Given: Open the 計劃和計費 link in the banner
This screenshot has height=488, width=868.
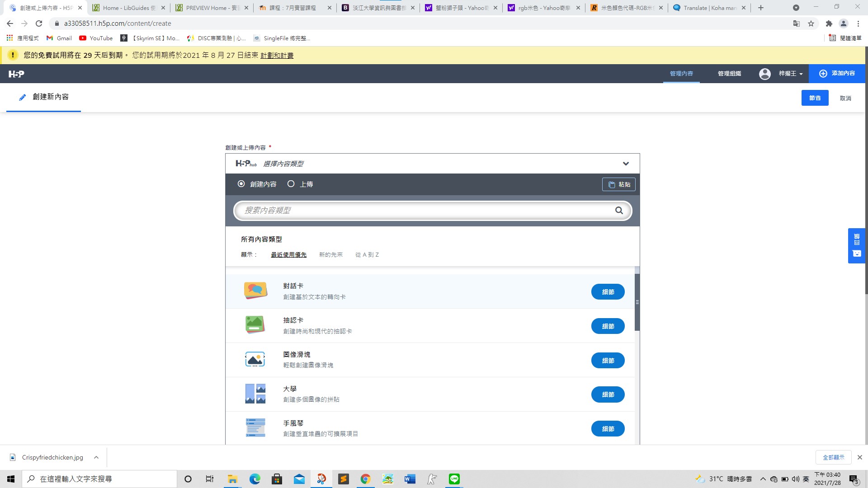Looking at the screenshot, I should [x=277, y=56].
